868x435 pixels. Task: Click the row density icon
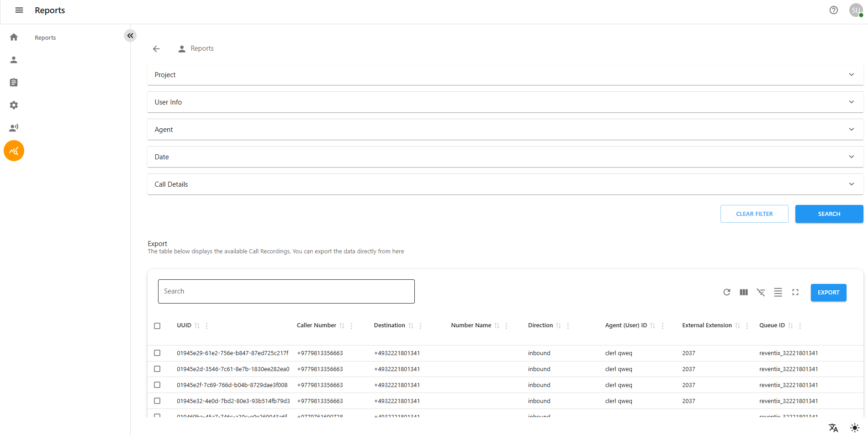(778, 292)
